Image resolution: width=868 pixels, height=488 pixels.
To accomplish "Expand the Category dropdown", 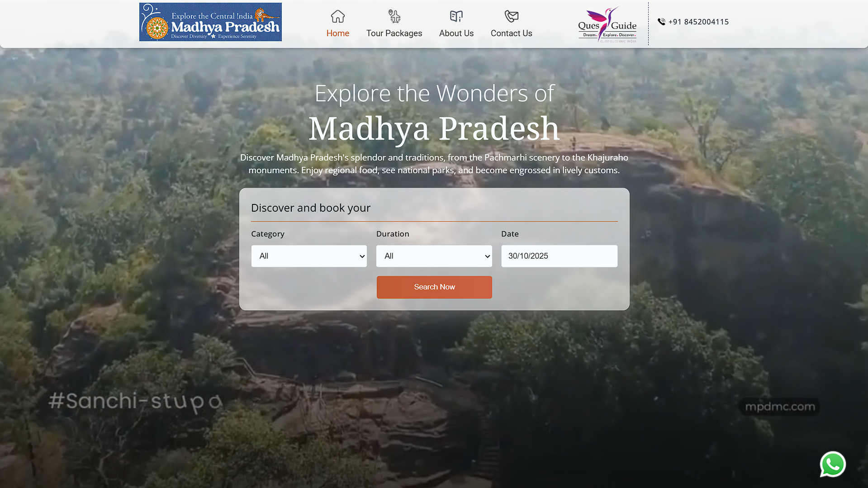I will pyautogui.click(x=309, y=256).
